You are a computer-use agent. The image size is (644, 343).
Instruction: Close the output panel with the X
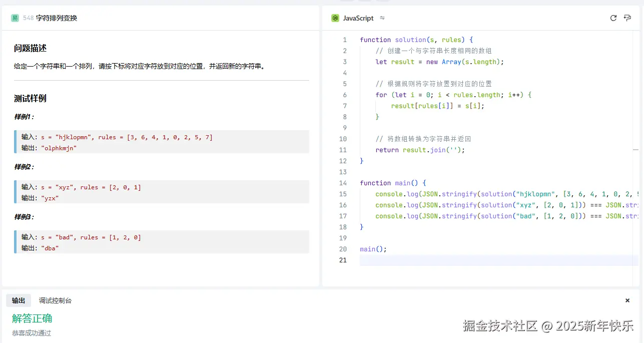627,300
